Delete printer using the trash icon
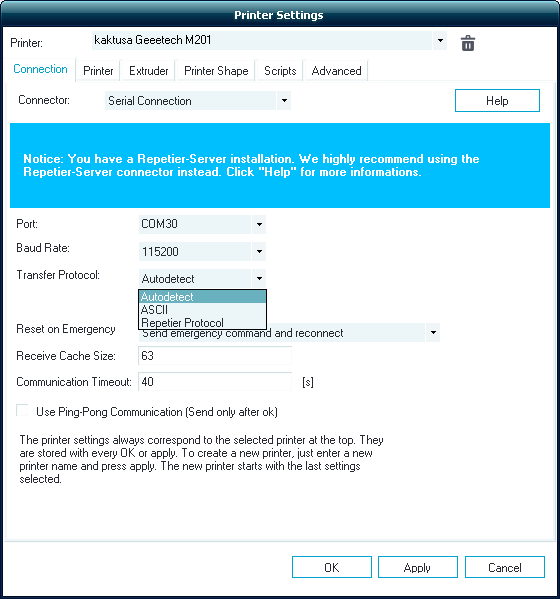 click(468, 43)
